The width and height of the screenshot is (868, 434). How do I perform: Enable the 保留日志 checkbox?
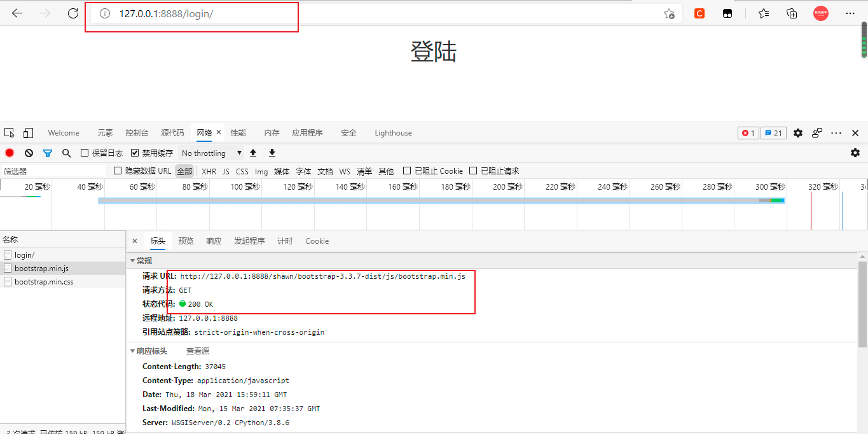tap(85, 153)
